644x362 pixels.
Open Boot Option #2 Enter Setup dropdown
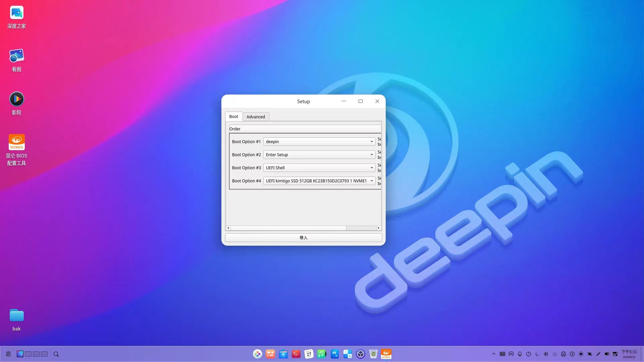[x=319, y=155]
